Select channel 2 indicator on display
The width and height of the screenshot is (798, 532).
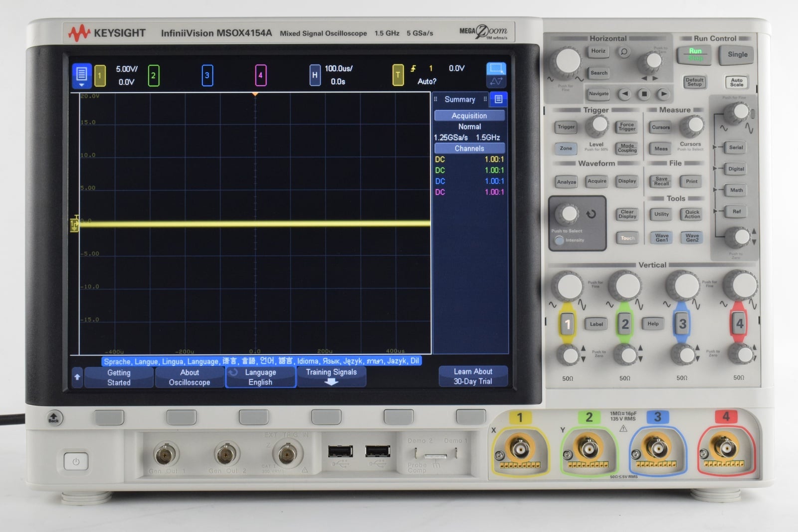[154, 76]
